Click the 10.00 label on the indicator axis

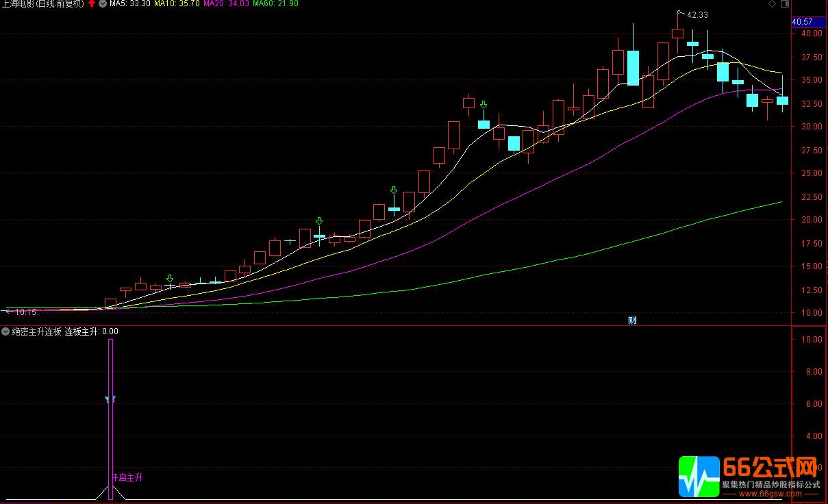coord(812,340)
